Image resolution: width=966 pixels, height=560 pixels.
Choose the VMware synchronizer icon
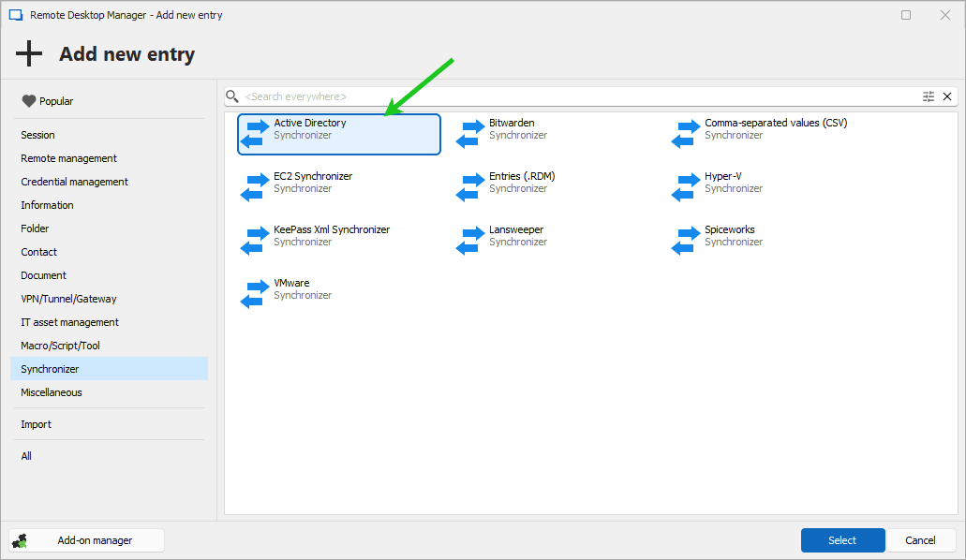point(252,293)
